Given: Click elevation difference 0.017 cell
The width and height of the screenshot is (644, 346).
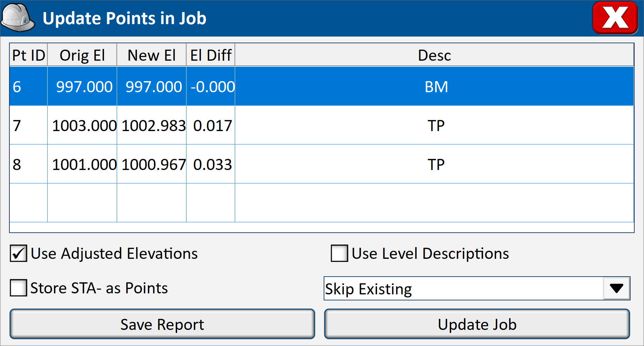Looking at the screenshot, I should [x=211, y=125].
